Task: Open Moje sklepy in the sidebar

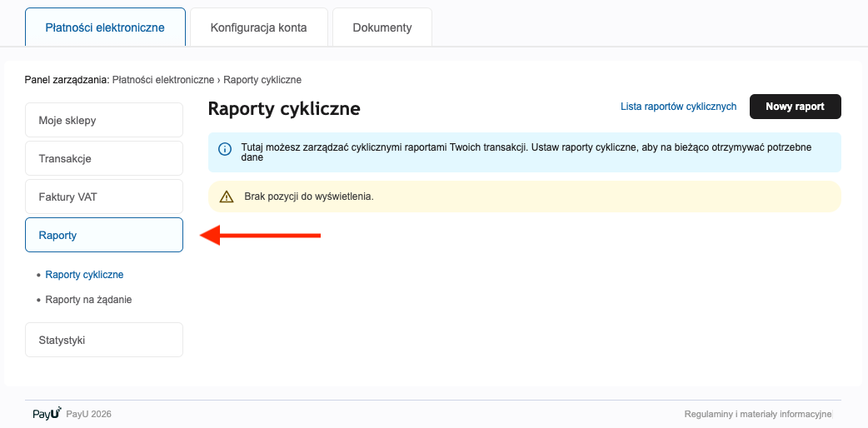Action: 104,120
